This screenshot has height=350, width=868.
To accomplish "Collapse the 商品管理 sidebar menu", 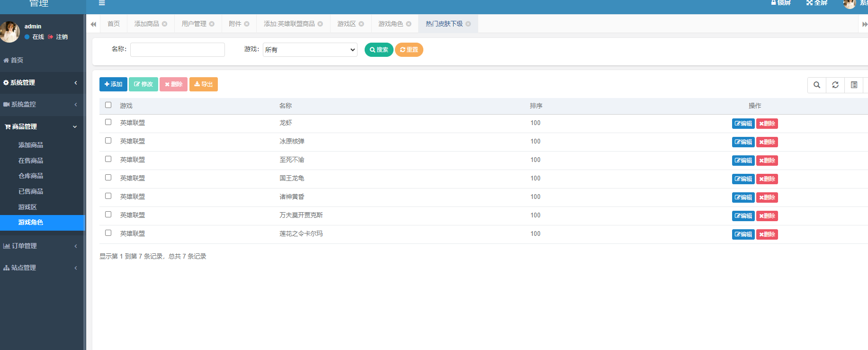I will [x=42, y=127].
